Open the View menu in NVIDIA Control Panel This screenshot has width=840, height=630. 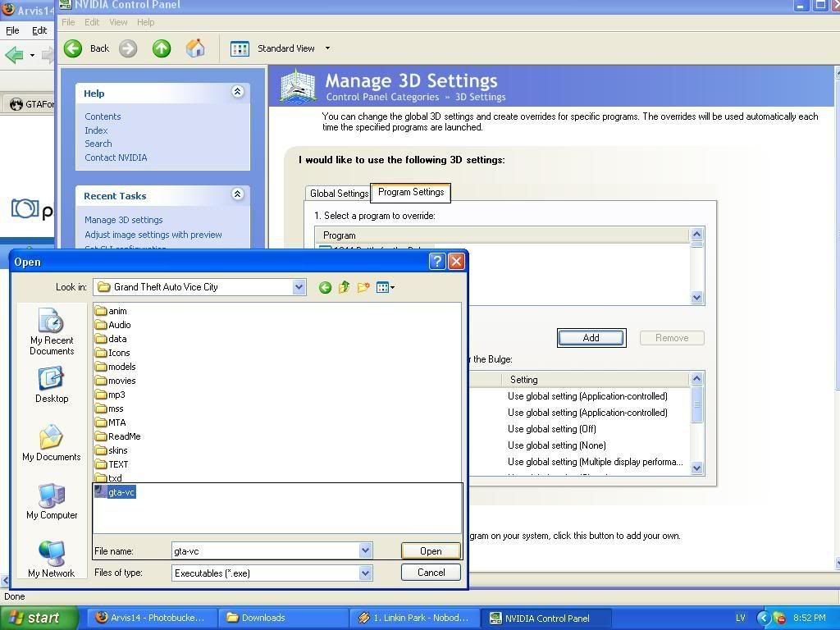(x=118, y=22)
